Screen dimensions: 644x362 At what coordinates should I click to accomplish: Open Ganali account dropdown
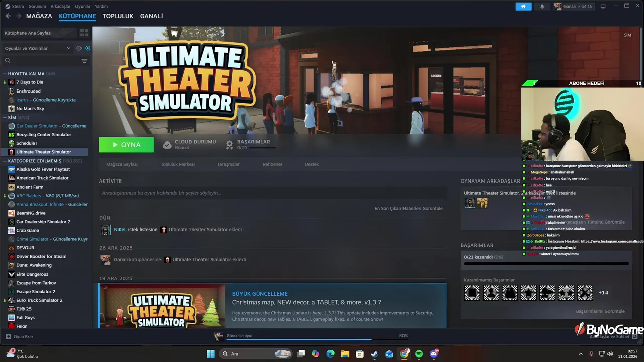click(573, 6)
